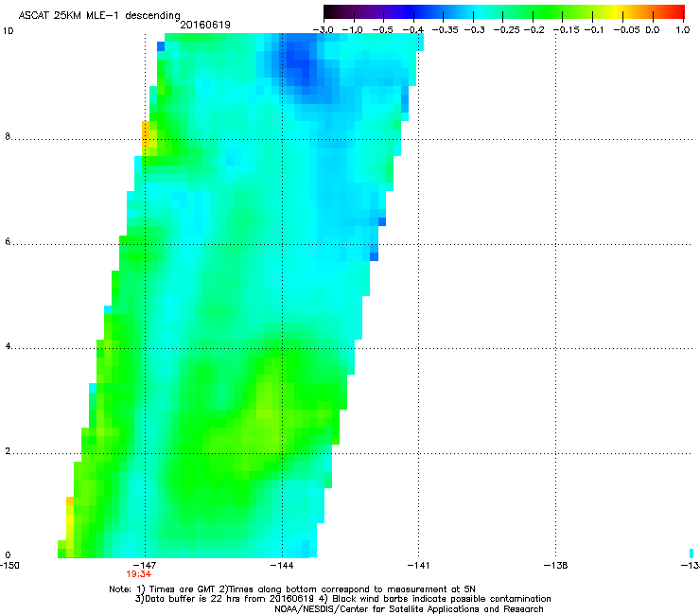This screenshot has width=700, height=615.
Task: Click the date label 20160619 above the swath
Action: 205,25
